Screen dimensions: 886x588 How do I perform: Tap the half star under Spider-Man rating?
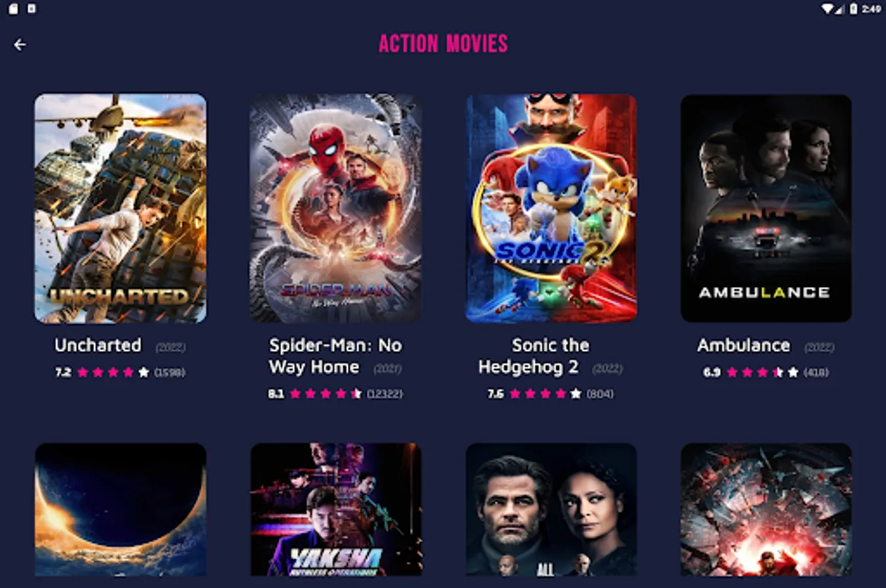point(356,393)
